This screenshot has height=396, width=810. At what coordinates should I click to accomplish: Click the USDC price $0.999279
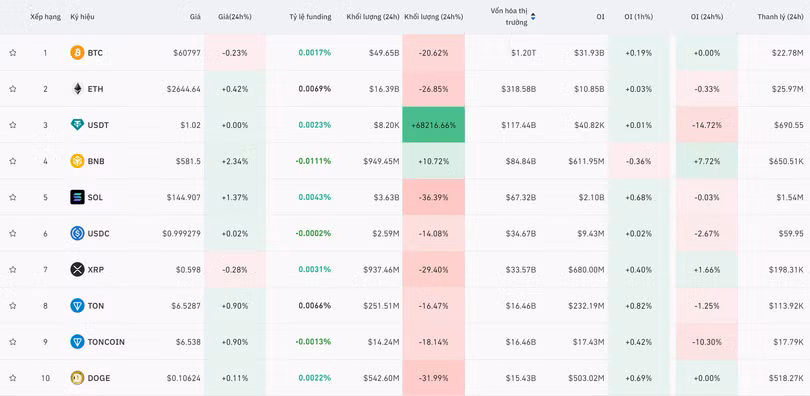(181, 233)
